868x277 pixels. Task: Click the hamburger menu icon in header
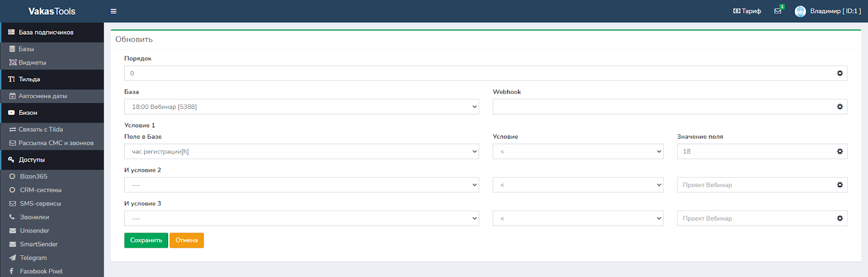(113, 11)
